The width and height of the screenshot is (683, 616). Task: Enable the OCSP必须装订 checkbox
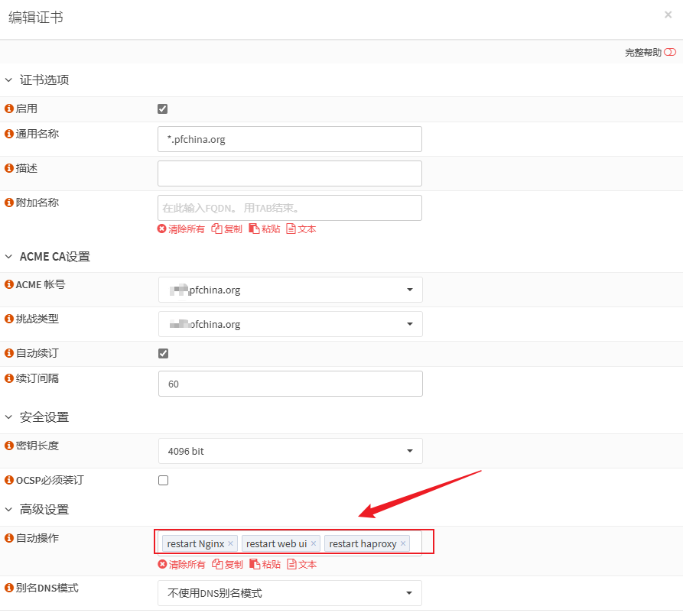[x=162, y=481]
